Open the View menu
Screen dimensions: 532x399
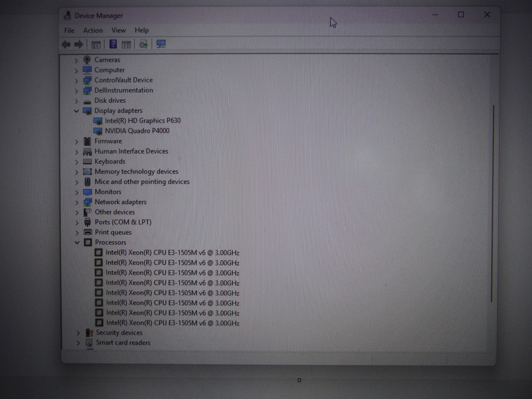tap(118, 30)
